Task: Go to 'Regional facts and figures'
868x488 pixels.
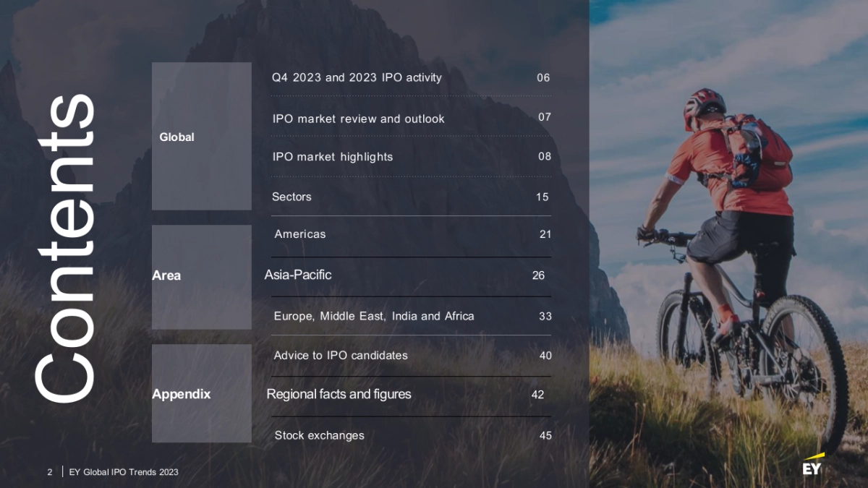Action: coord(339,394)
